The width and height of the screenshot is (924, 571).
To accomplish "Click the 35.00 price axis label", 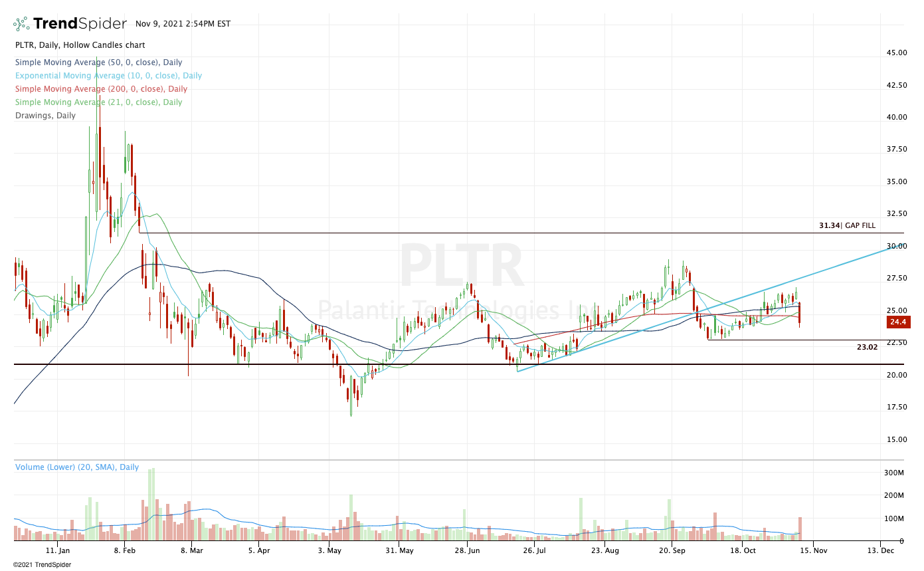I will click(x=897, y=181).
